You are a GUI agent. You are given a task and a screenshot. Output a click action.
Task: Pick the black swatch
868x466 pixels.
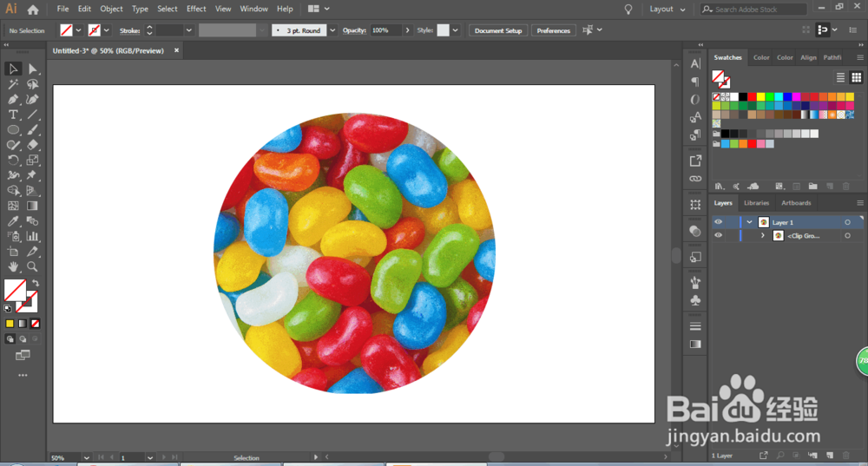[x=743, y=97]
